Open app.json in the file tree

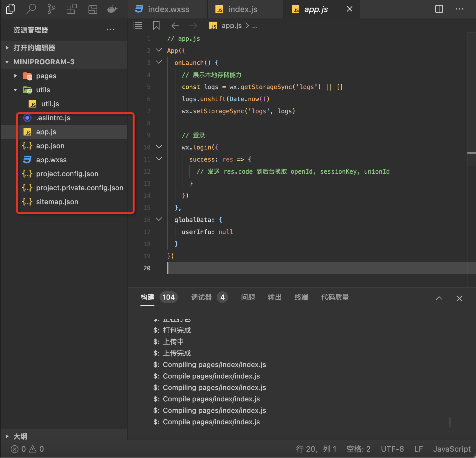pos(64,146)
